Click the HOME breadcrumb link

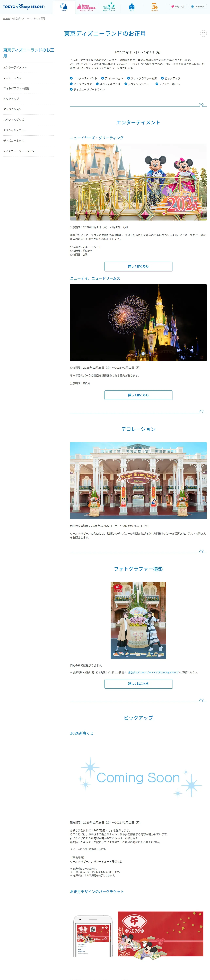click(7, 18)
